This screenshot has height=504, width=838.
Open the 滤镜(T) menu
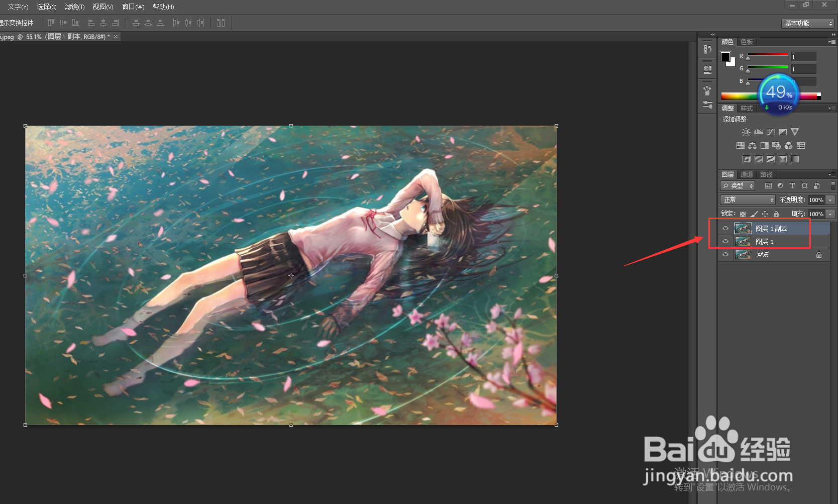[x=74, y=7]
